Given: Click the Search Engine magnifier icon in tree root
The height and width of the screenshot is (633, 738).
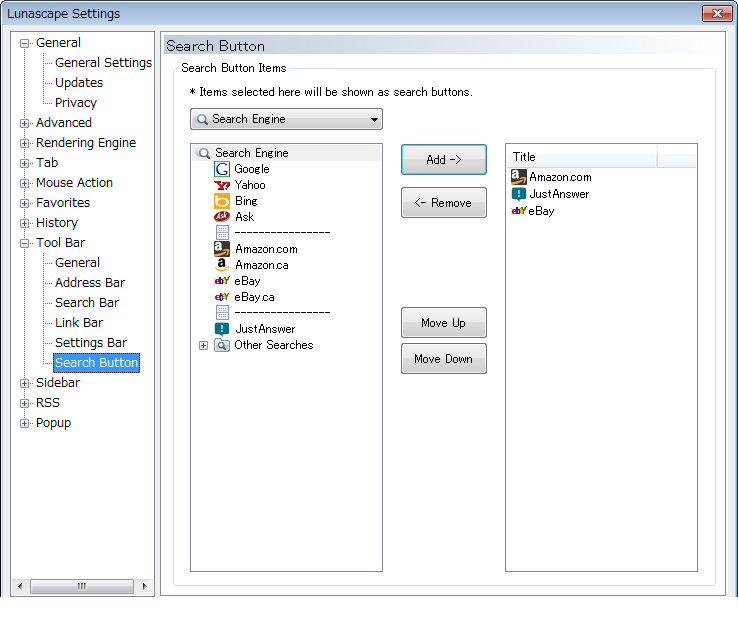Looking at the screenshot, I should coord(204,153).
